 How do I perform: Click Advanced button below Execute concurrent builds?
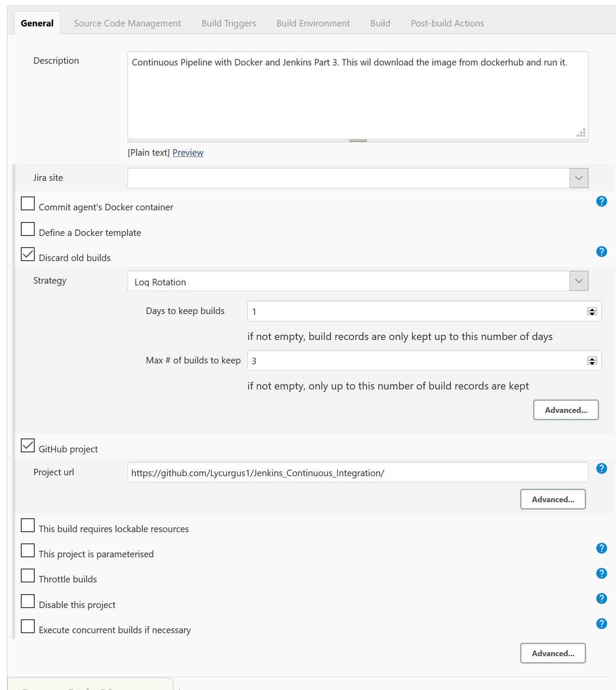point(553,653)
